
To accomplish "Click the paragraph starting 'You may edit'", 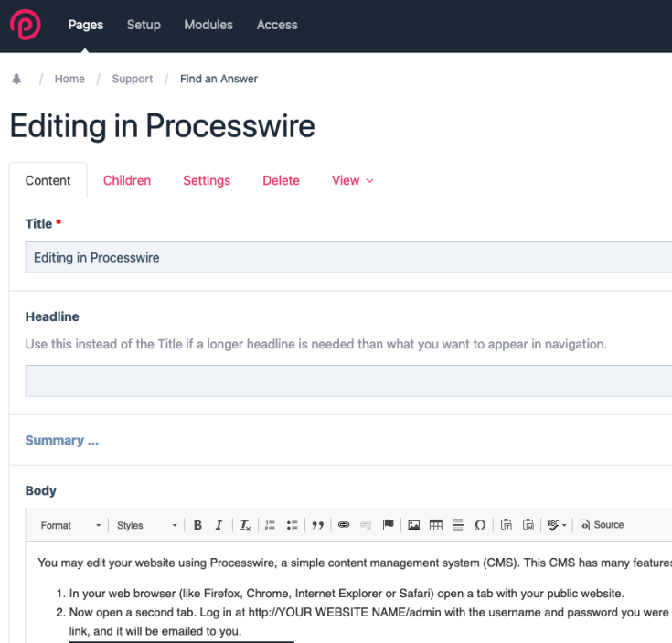I will coord(355,563).
